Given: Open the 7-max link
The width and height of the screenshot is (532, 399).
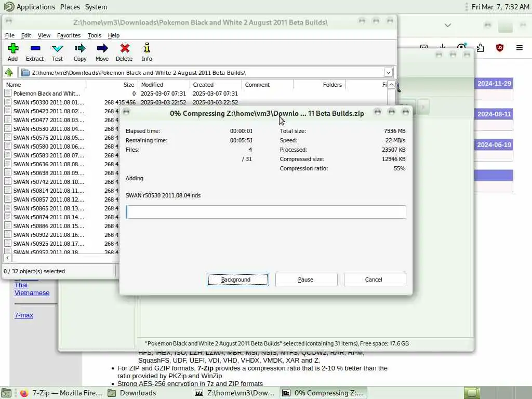Looking at the screenshot, I should tap(24, 315).
